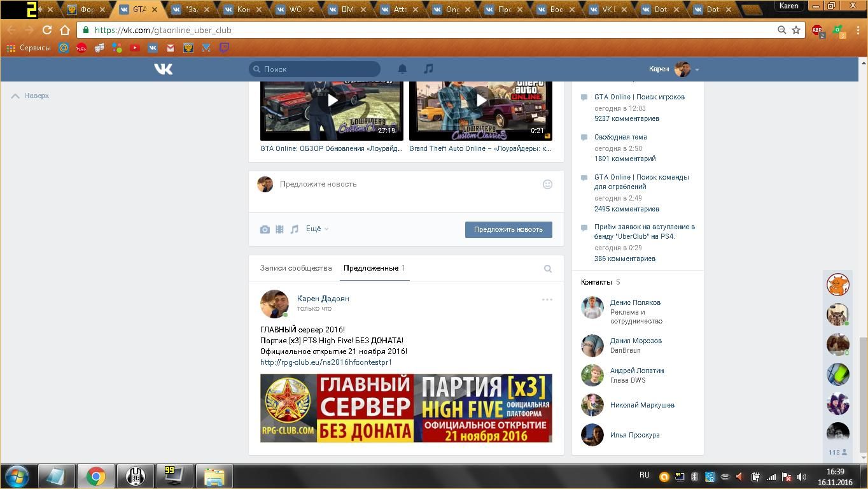Open the Карен Дадоян author name link

[x=323, y=298]
